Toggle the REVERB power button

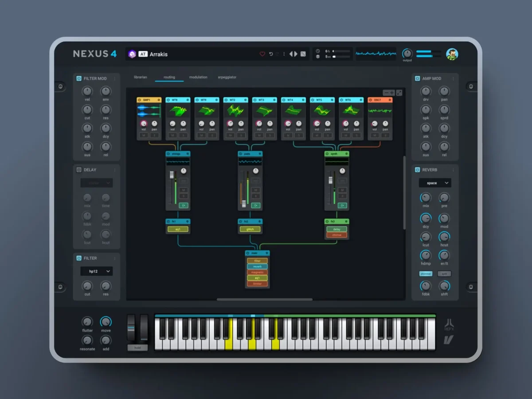click(x=418, y=170)
